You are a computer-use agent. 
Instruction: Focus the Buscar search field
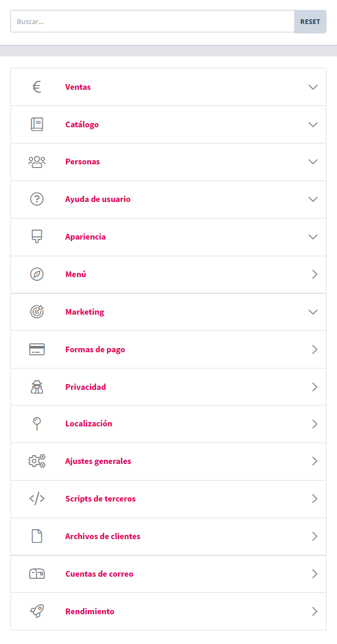tap(152, 22)
